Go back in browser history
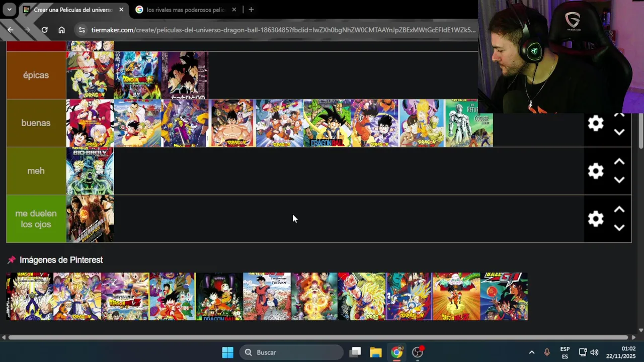 pos(11,30)
